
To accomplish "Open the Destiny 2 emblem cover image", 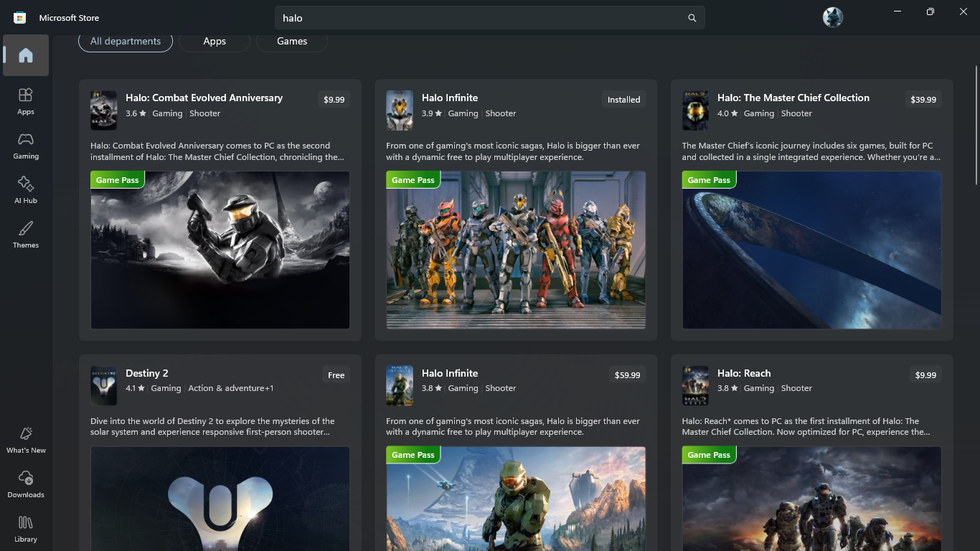I will (220, 499).
